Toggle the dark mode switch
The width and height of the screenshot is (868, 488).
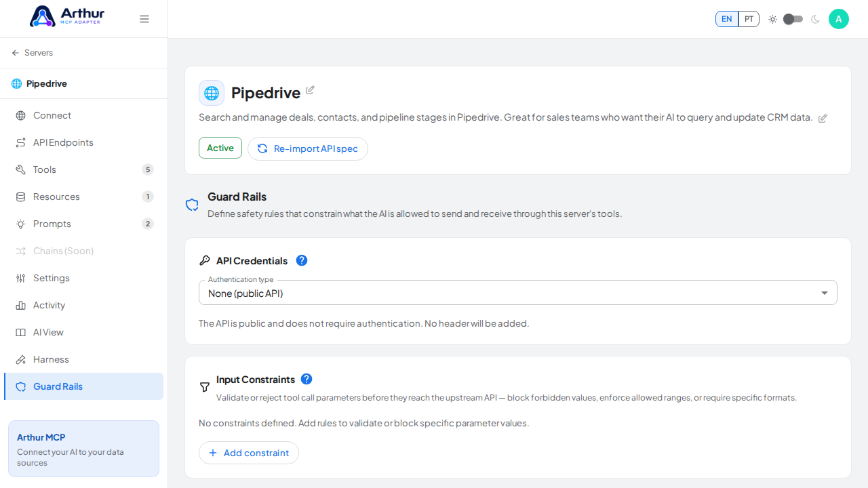click(x=793, y=19)
